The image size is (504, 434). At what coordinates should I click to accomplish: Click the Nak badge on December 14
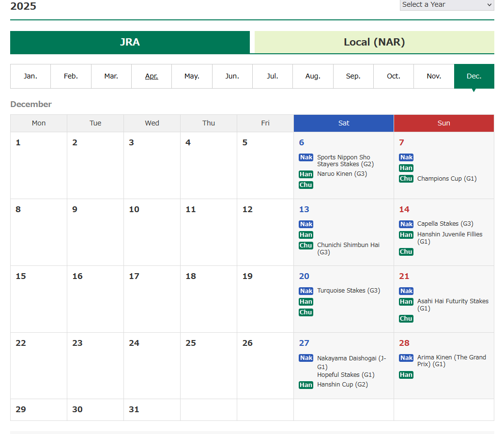coord(406,224)
